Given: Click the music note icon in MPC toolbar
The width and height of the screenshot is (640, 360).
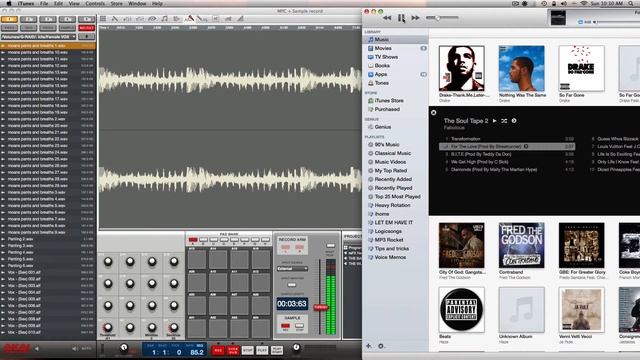Looking at the screenshot, I should click(164, 19).
